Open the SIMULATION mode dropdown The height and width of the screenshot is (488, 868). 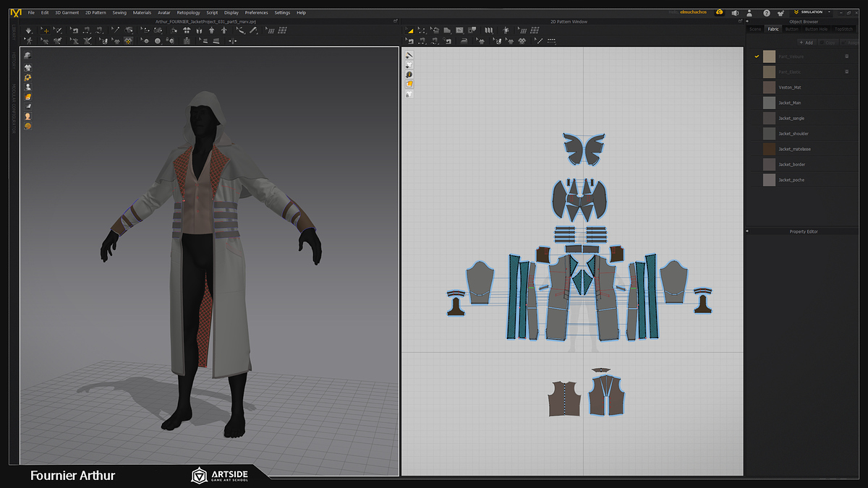coord(811,12)
